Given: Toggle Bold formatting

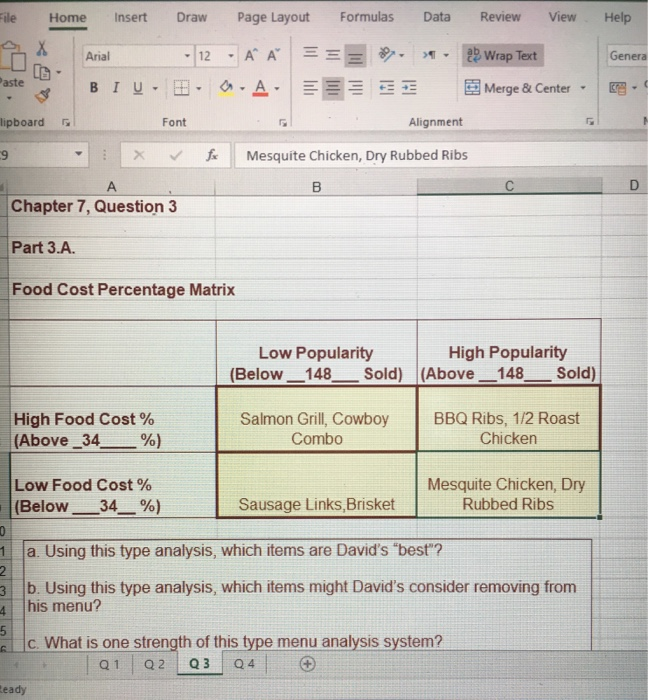Looking at the screenshot, I should [x=94, y=88].
